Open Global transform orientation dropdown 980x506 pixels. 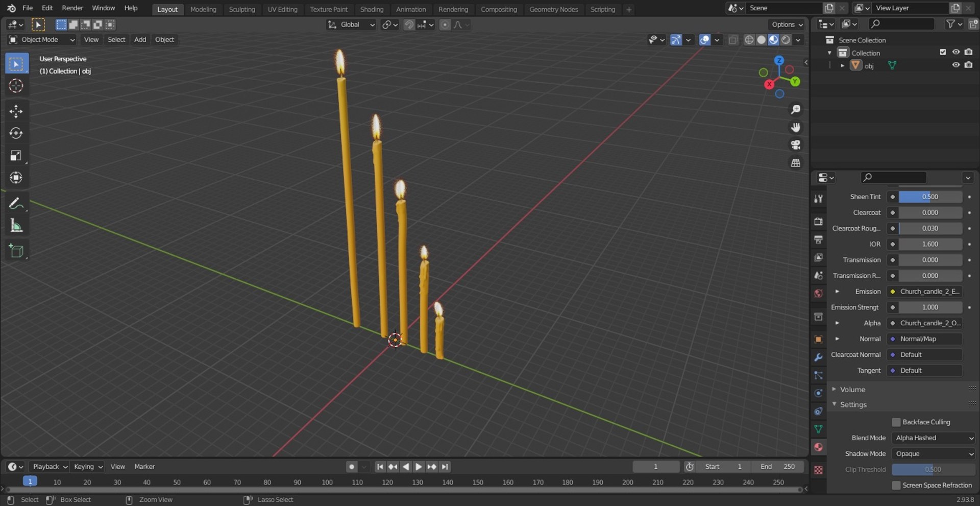click(x=352, y=25)
